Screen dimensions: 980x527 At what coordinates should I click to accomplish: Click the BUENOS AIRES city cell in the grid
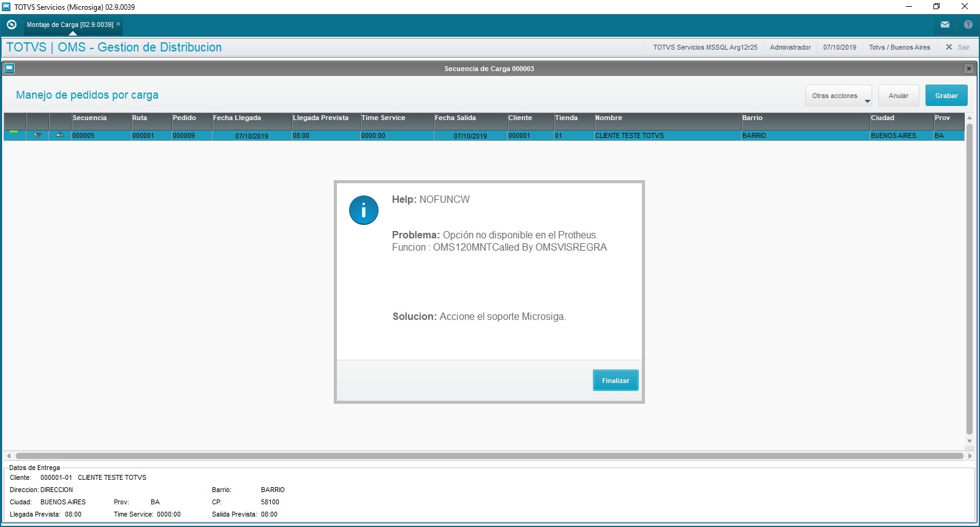[902, 135]
